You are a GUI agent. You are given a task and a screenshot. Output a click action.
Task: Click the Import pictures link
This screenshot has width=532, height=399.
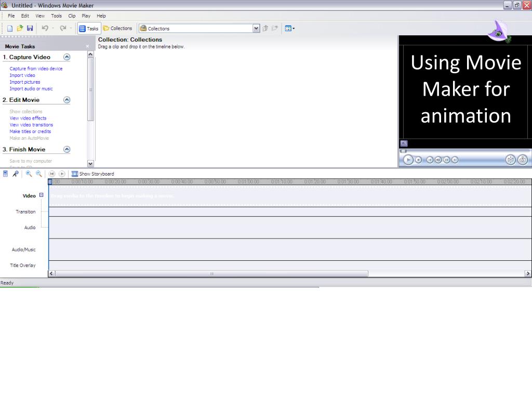pos(25,82)
